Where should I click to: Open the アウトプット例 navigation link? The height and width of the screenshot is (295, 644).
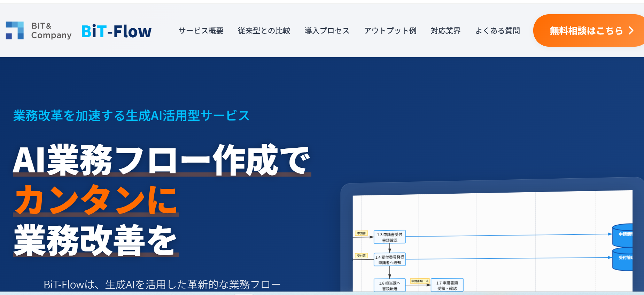(x=390, y=31)
